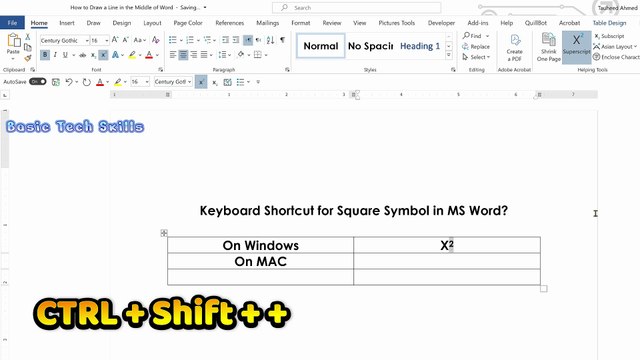The height and width of the screenshot is (360, 640).
Task: Click Create a PDF button
Action: click(x=515, y=47)
